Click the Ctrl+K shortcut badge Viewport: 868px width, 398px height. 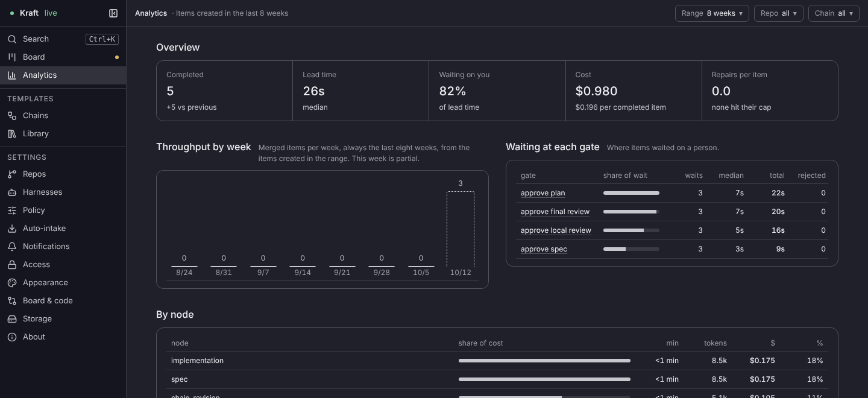[x=102, y=39]
